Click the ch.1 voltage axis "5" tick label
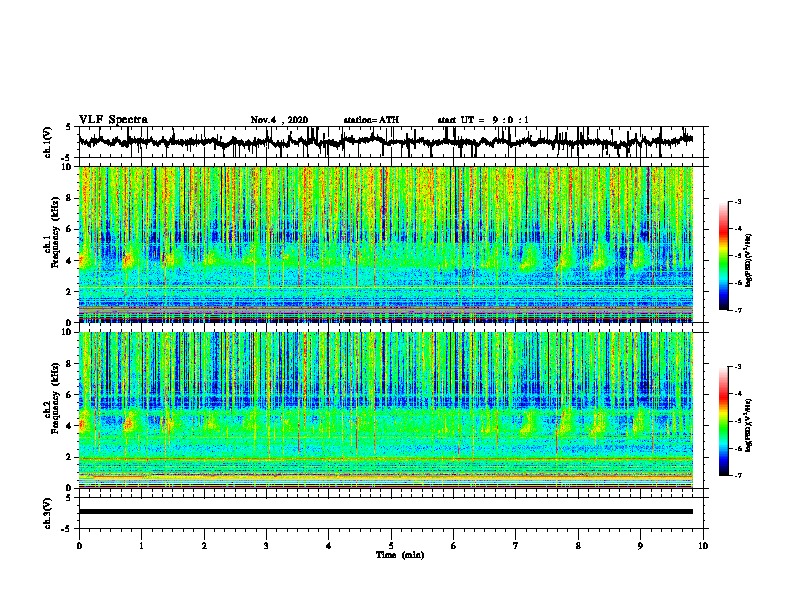 coord(68,127)
